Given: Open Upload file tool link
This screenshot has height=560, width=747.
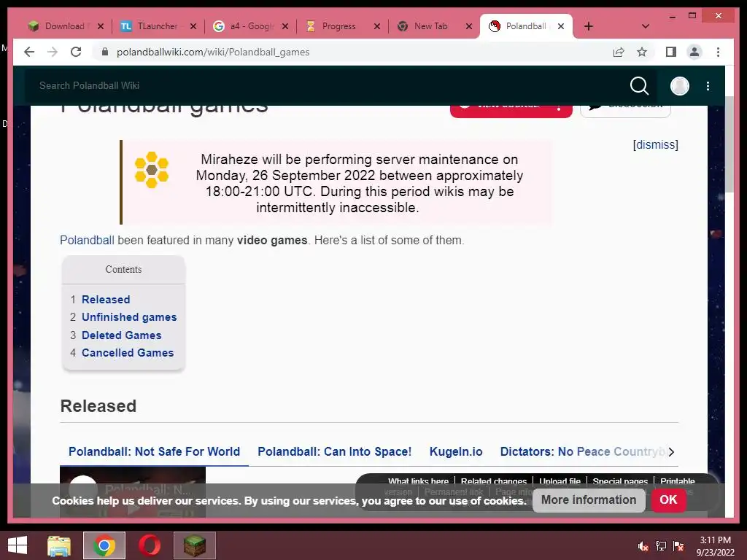Looking at the screenshot, I should [560, 481].
